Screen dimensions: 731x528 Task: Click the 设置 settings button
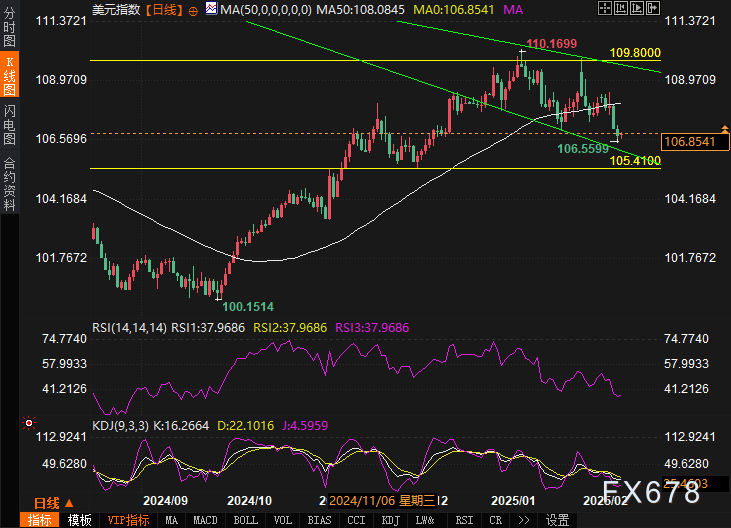click(x=557, y=520)
